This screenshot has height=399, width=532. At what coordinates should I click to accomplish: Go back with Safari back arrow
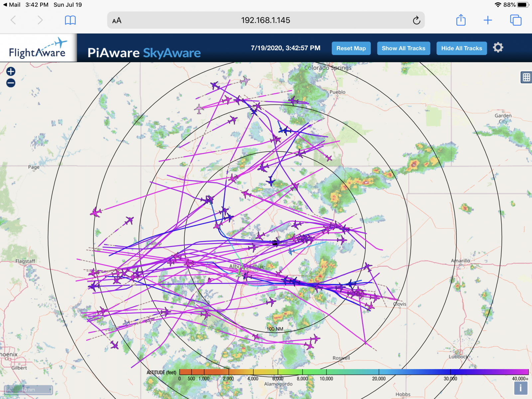[x=13, y=20]
